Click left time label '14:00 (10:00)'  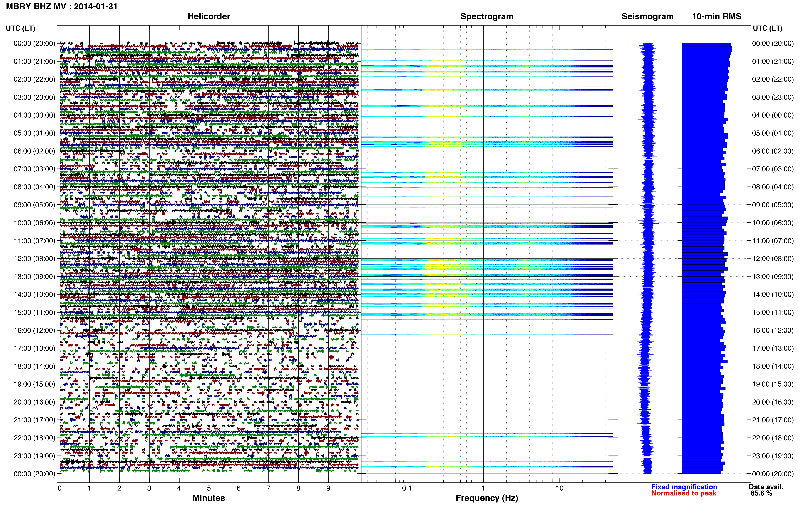(34, 294)
